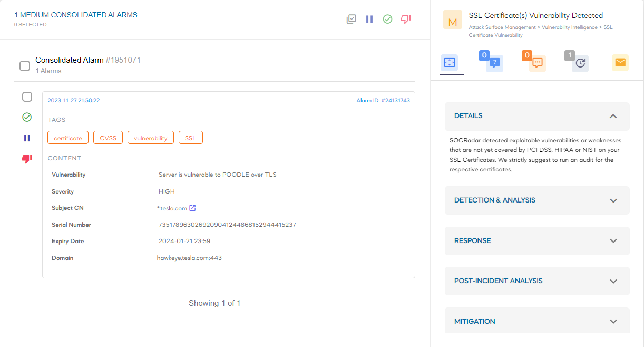
Task: Click the HIGH severity value
Action: coord(167,191)
